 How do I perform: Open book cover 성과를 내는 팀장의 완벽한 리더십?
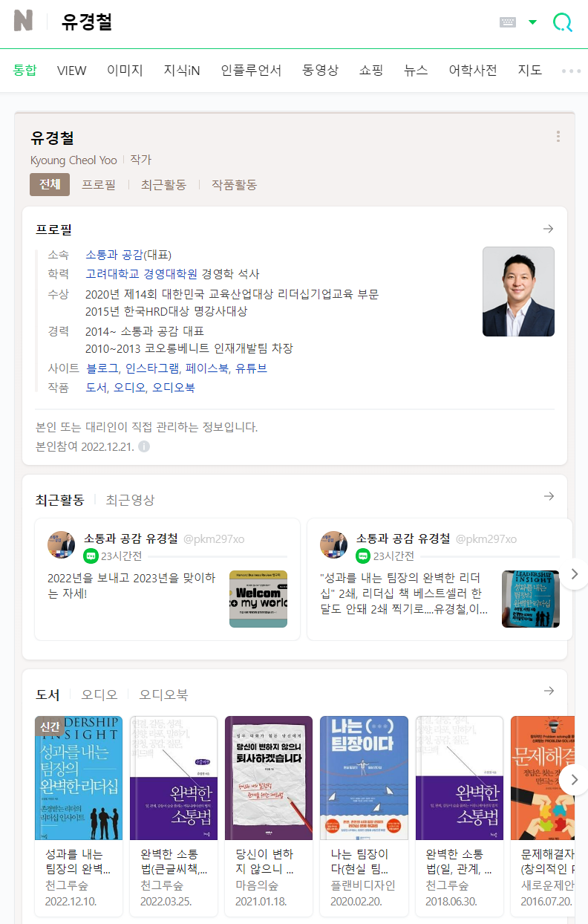pyautogui.click(x=79, y=778)
